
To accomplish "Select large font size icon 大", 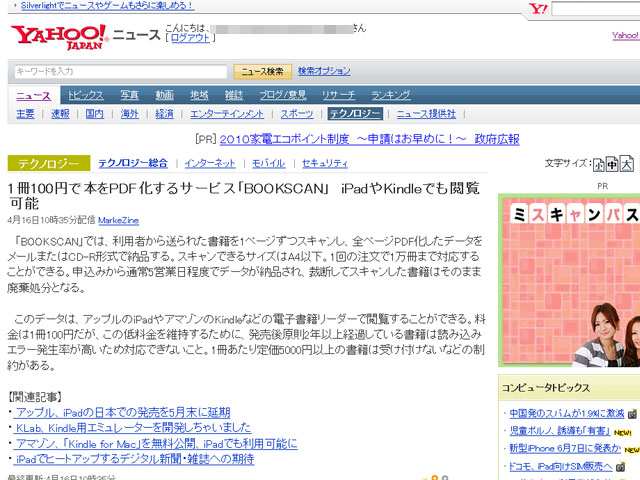I will pyautogui.click(x=627, y=164).
